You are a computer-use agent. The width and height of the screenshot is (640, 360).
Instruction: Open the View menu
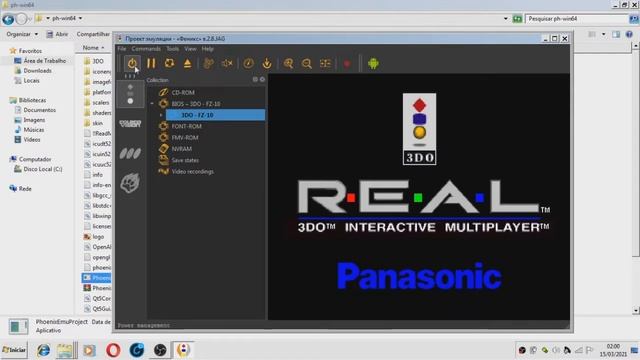click(190, 49)
